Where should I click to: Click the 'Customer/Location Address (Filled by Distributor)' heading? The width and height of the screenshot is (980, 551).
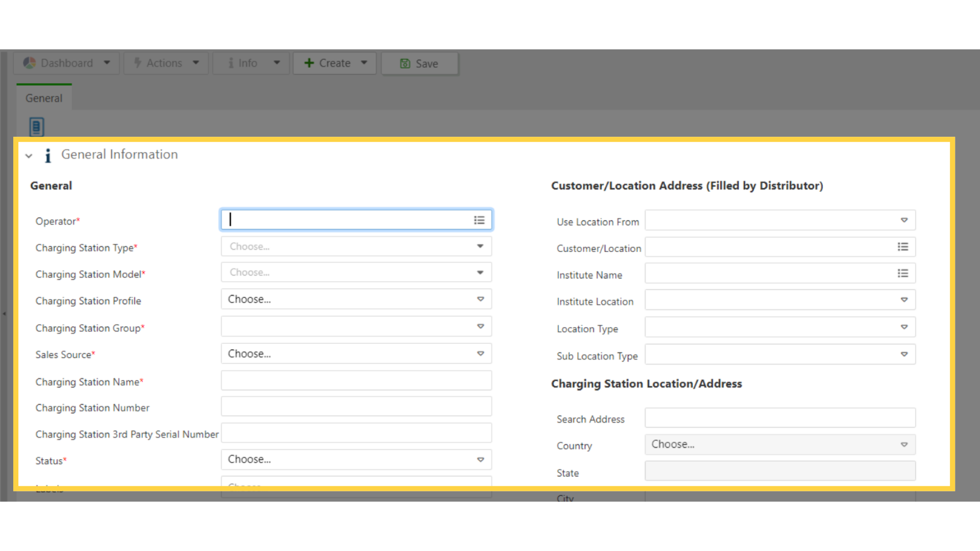click(687, 186)
